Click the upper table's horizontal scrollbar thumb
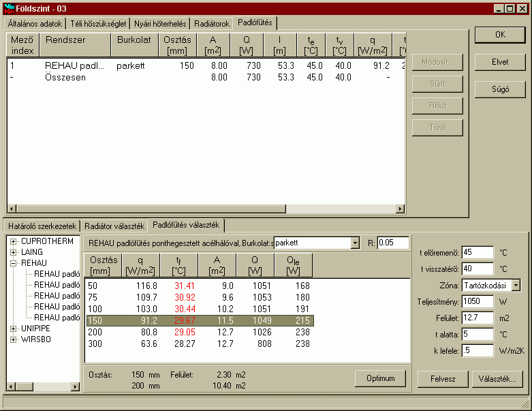Viewport: 532px width, 411px height. (151, 209)
